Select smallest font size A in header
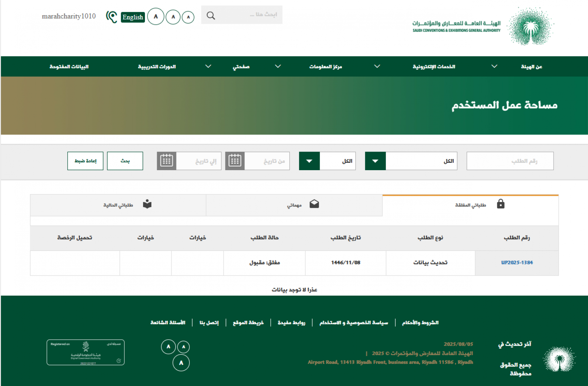 coord(188,17)
